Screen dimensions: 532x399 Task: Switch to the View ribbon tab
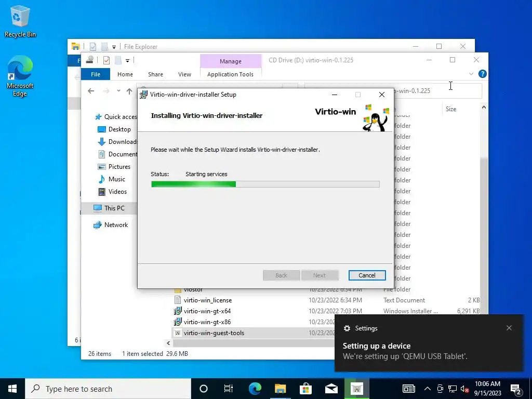click(184, 74)
